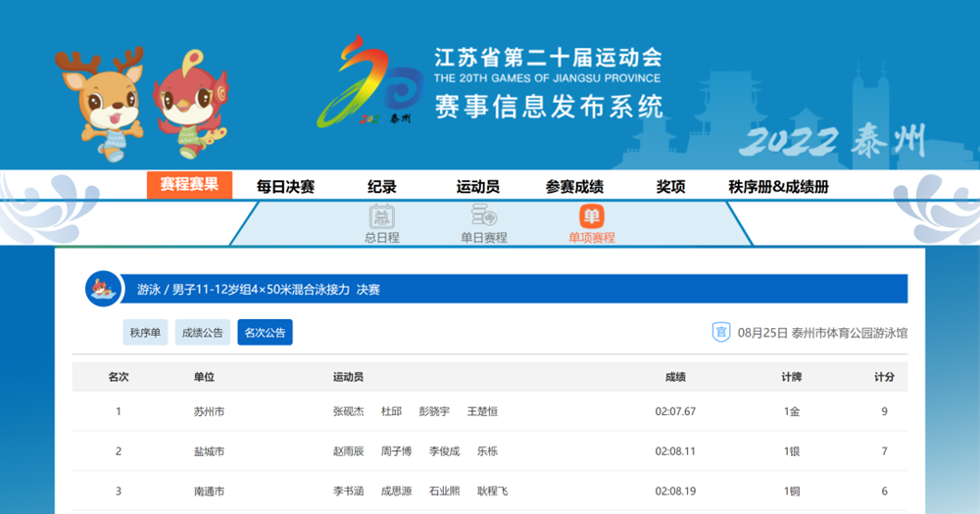Screen dimensions: 980x514
Task: Click the 1铜 medal cell
Action: click(x=791, y=491)
